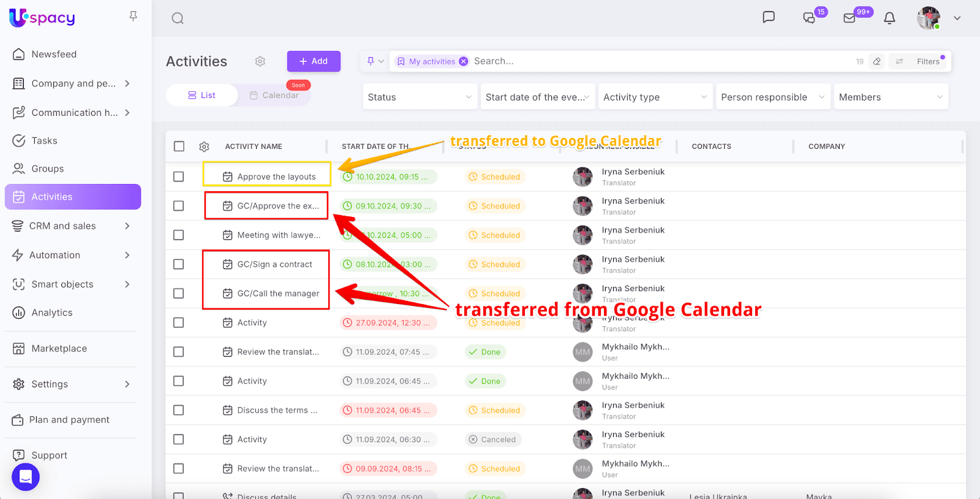Go to Newsfeed in the sidebar
Viewport: 980px width, 499px height.
click(54, 54)
